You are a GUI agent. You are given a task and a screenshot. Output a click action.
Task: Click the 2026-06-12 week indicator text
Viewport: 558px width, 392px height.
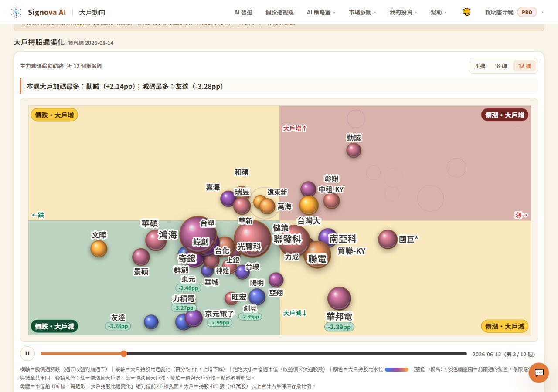504,354
